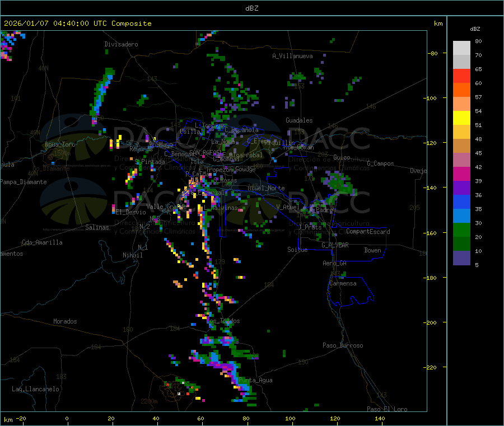The image size is (504, 426).
Task: Click the 'Cda_Amarilla' label
Action: (x=42, y=242)
